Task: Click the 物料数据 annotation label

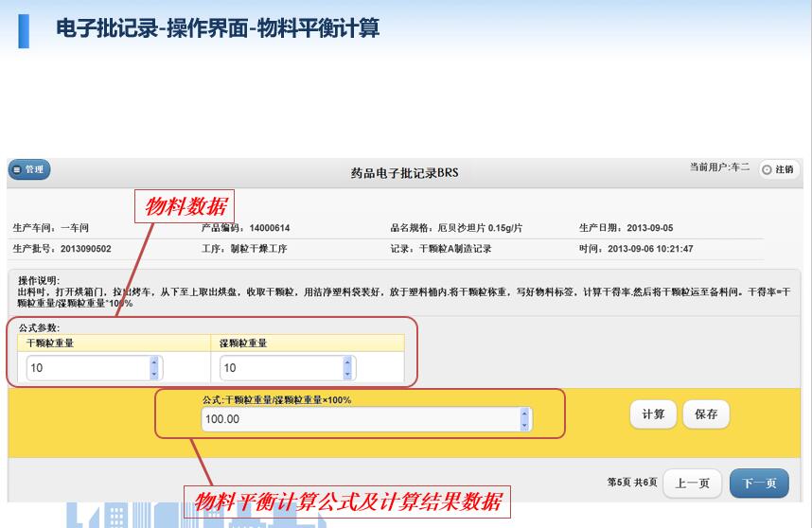Action: [185, 206]
